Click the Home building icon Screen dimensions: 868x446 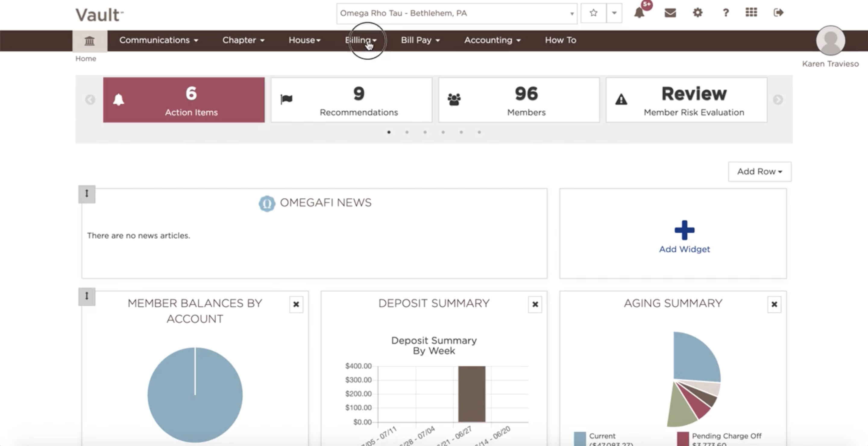(x=89, y=41)
